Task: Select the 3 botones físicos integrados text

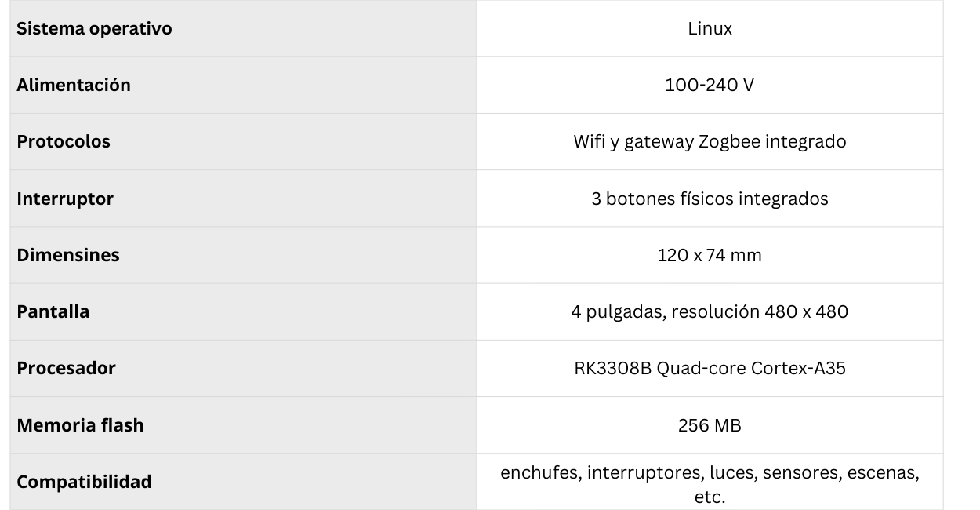Action: 709,199
